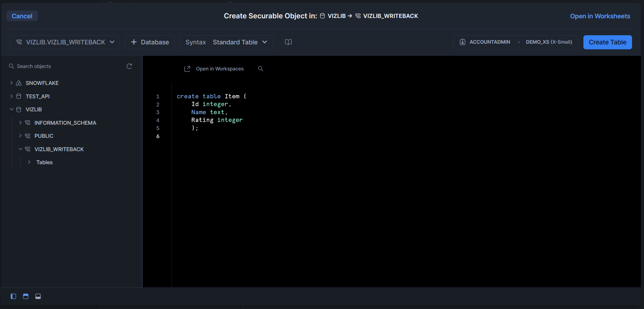Click the closing ');' code line
The height and width of the screenshot is (309, 644).
[195, 128]
